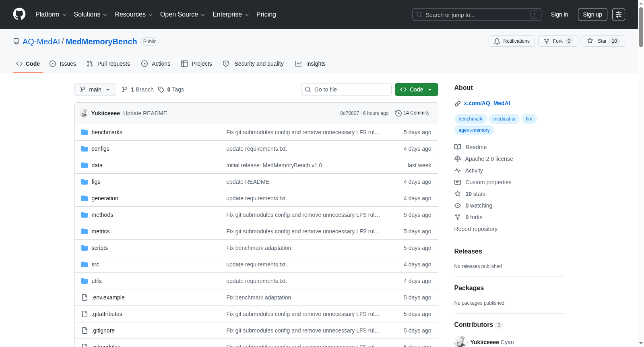Click the contributor avatar for Yukiiceeee

[461, 342]
